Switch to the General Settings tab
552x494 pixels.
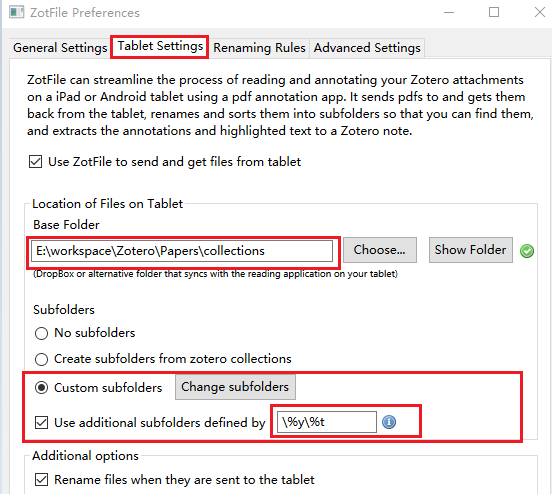(60, 48)
